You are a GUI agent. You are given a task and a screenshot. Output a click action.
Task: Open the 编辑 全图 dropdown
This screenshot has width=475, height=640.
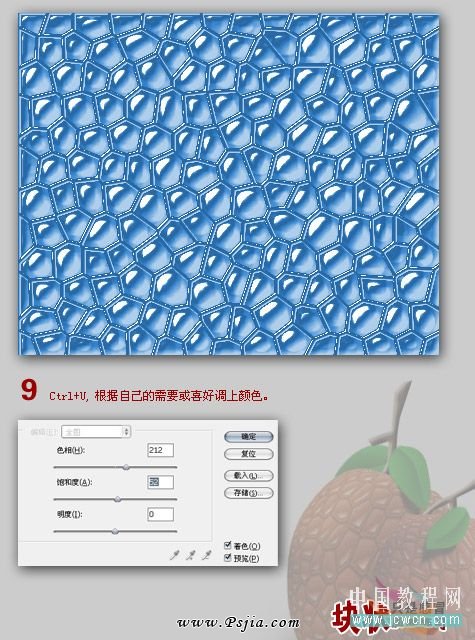(x=95, y=431)
